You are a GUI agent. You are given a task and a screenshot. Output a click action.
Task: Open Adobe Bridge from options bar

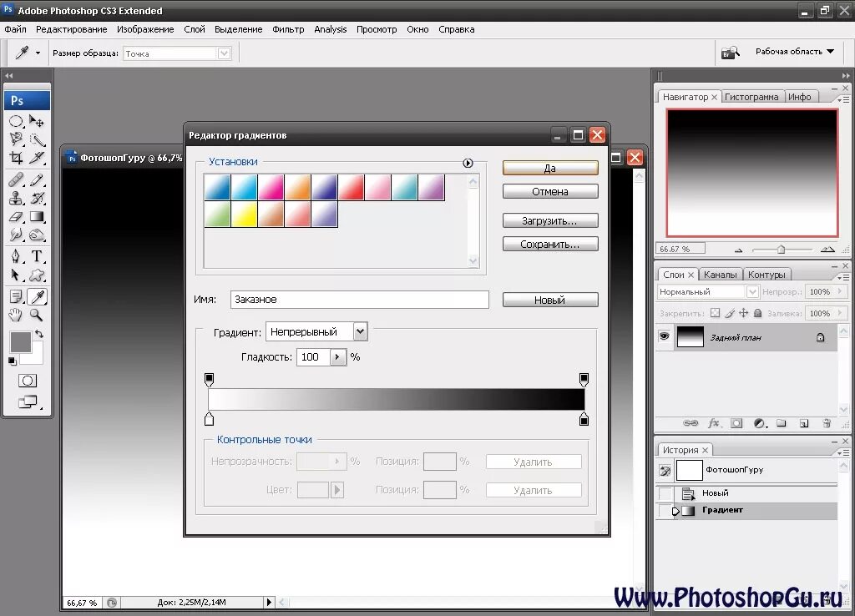pyautogui.click(x=730, y=53)
